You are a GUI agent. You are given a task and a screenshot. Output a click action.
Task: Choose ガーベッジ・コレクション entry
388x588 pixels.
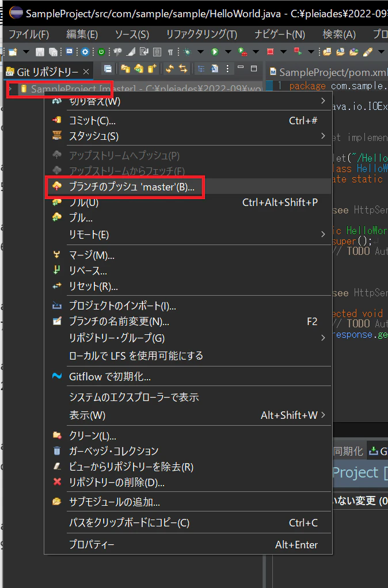tap(188, 451)
